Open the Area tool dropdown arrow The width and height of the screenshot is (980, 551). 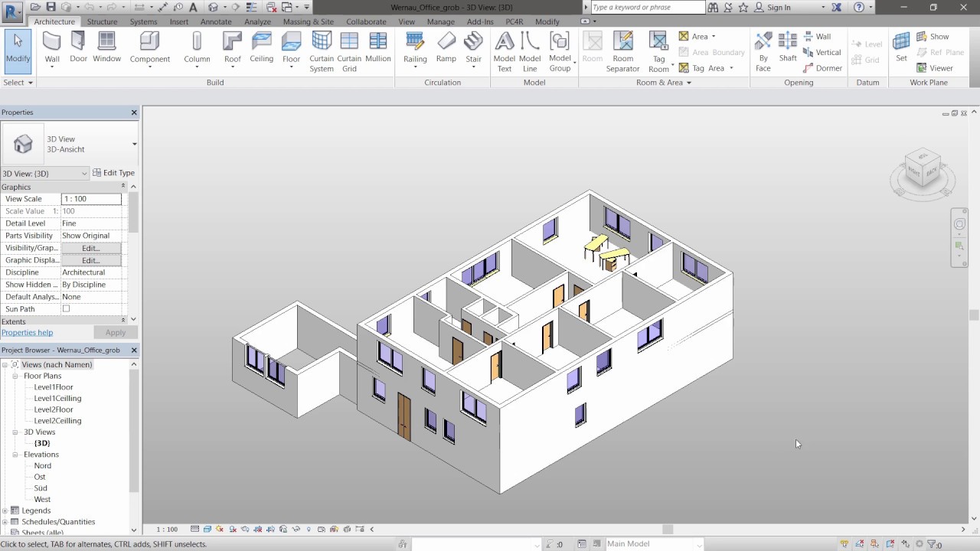click(714, 36)
